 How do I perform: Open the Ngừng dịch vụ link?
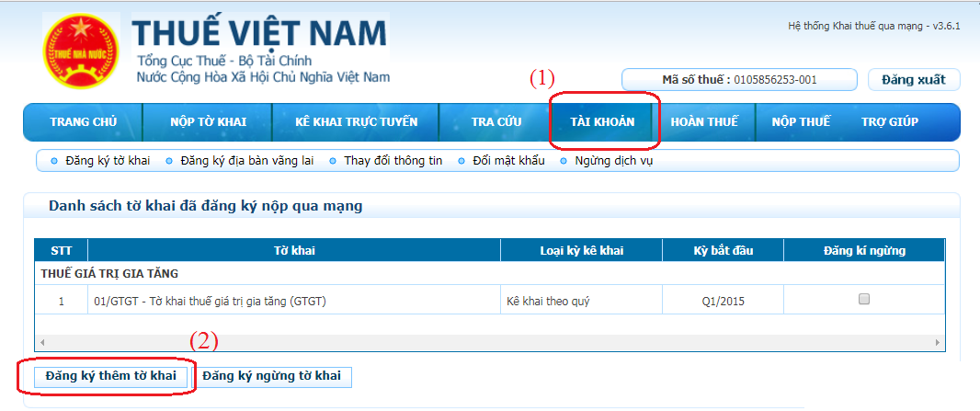tap(613, 161)
